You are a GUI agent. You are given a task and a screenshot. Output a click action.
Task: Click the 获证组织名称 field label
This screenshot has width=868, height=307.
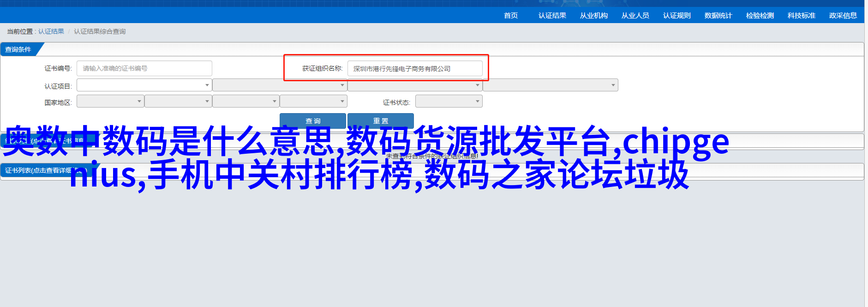tap(323, 68)
